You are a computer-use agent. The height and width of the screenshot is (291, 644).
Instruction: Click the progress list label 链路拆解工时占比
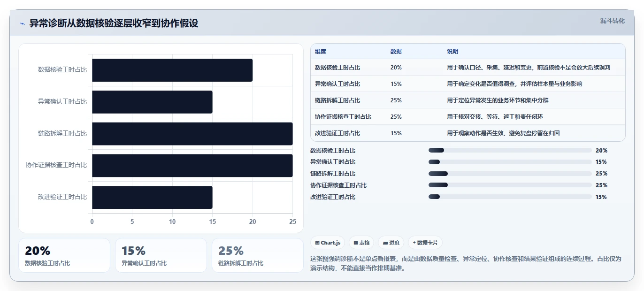tap(333, 174)
